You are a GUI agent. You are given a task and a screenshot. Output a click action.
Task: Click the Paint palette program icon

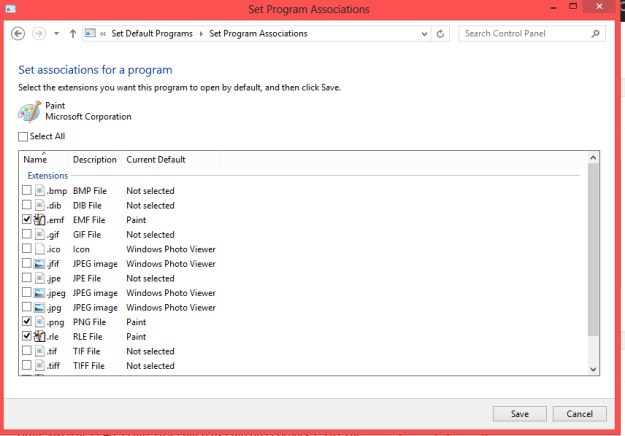[29, 111]
